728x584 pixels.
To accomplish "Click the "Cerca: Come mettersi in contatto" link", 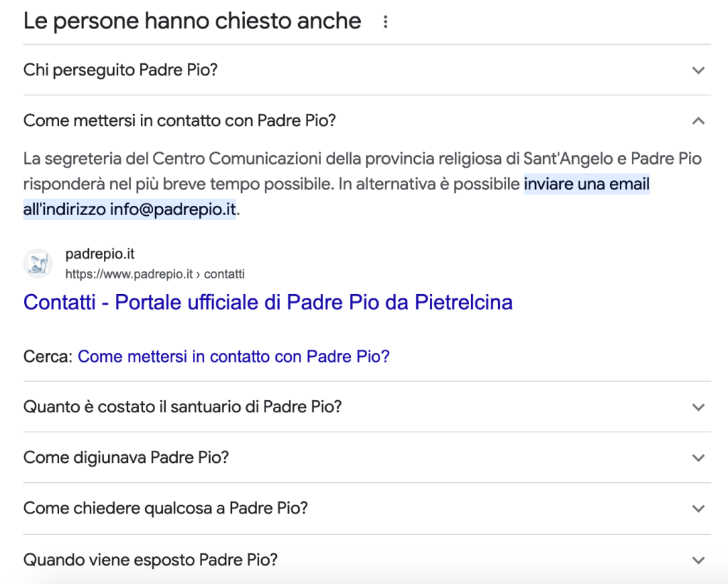I will click(x=233, y=356).
